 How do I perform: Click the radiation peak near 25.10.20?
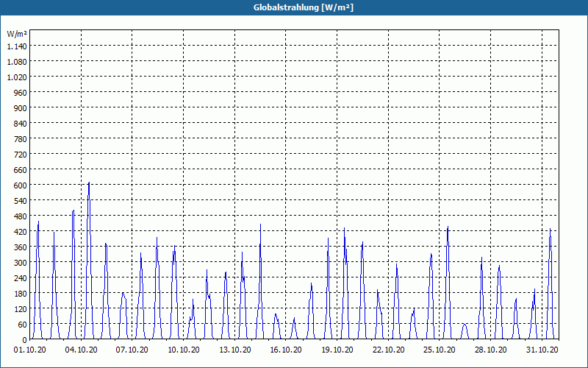(x=448, y=227)
